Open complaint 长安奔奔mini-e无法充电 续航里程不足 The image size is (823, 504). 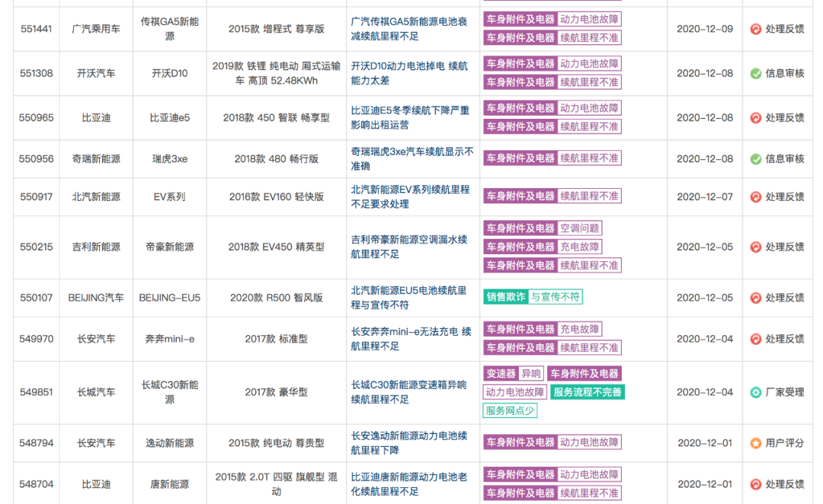[411, 339]
